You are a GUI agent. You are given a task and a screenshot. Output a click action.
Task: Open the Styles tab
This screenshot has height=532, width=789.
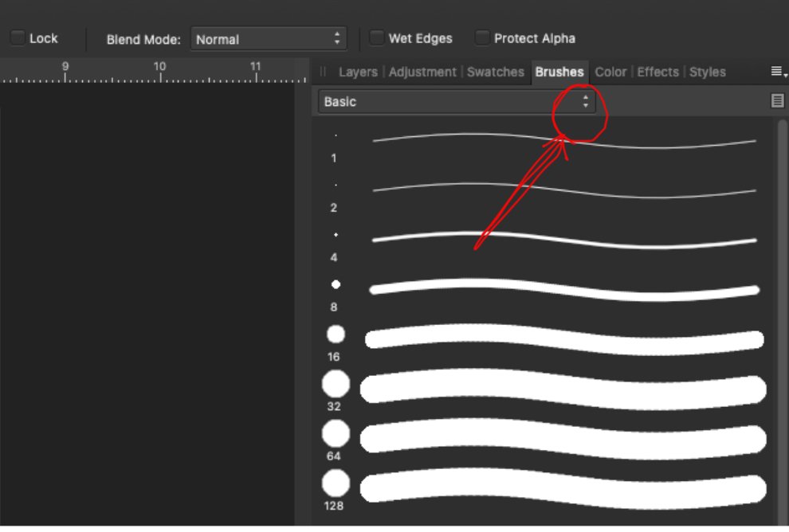click(x=707, y=72)
